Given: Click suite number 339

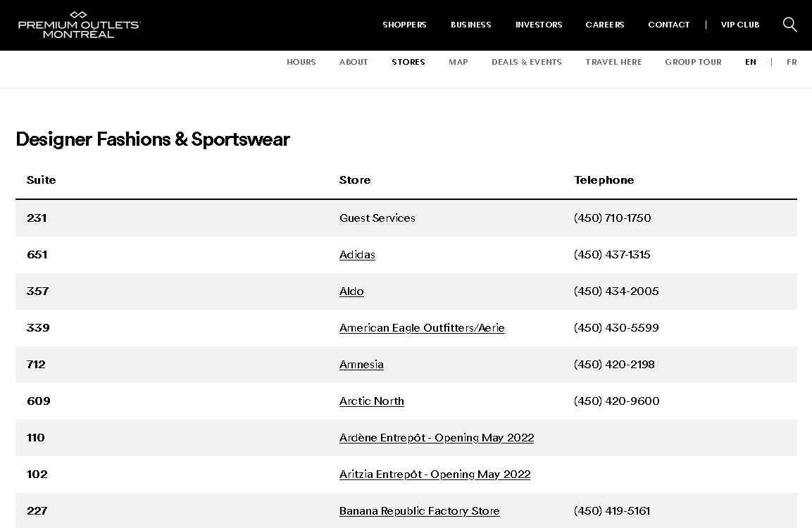Looking at the screenshot, I should click(38, 328).
